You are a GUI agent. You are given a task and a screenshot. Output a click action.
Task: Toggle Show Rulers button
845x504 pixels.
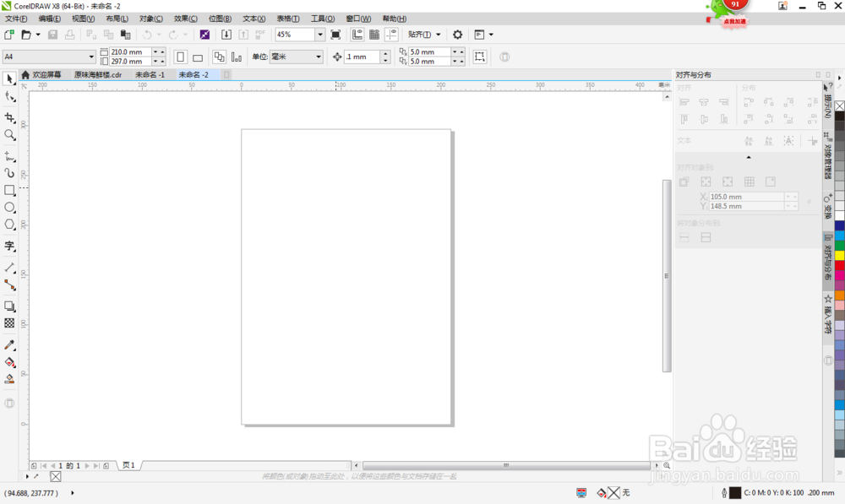click(x=357, y=35)
